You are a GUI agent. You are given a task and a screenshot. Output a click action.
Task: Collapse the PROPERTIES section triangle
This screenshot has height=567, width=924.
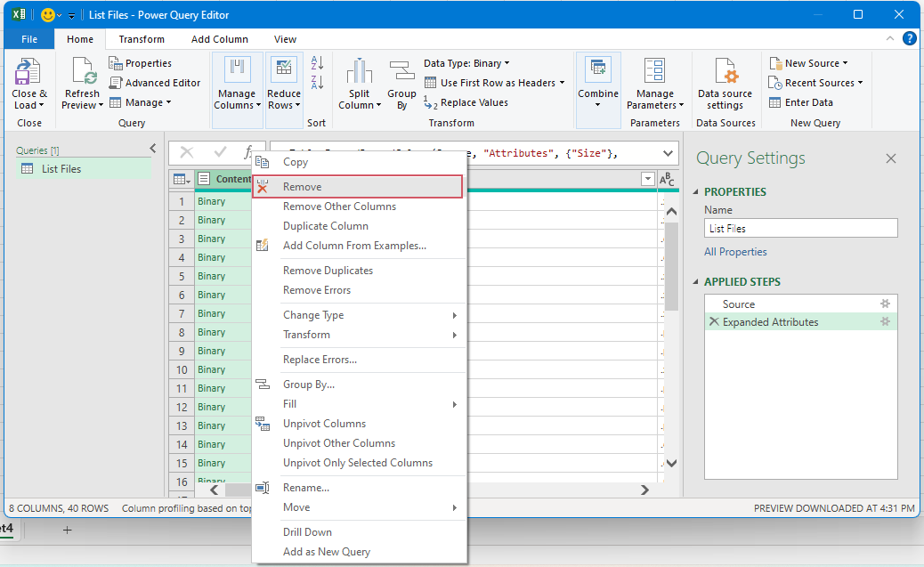[695, 192]
